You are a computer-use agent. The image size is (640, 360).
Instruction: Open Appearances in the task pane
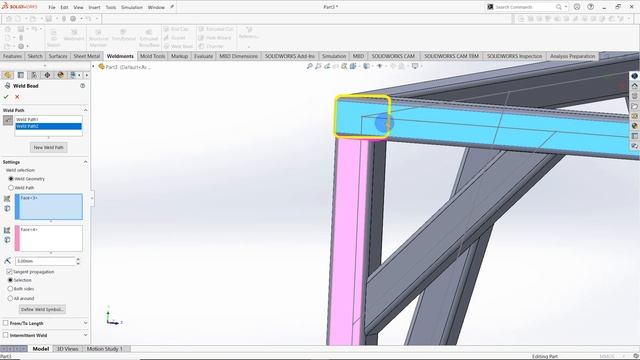click(635, 126)
